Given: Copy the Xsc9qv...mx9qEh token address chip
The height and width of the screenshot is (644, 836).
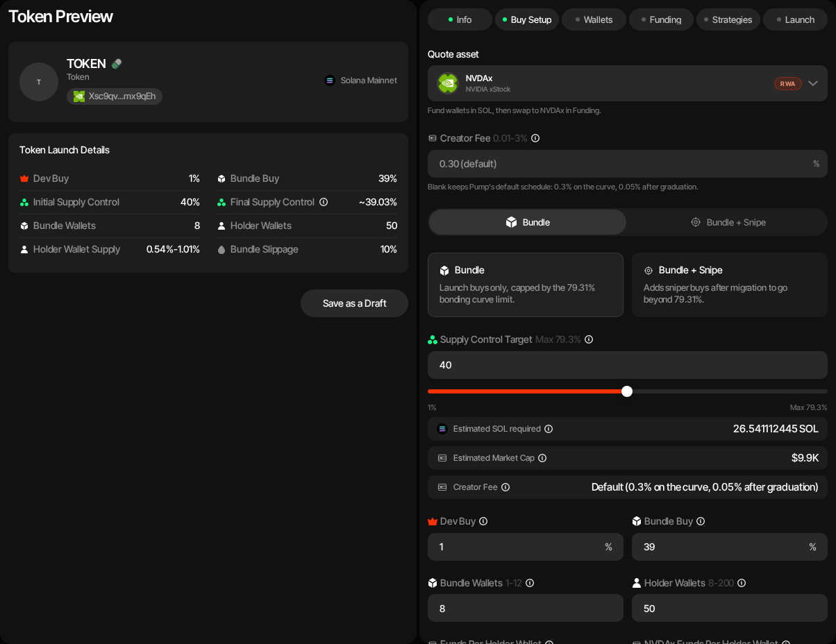Looking at the screenshot, I should (x=115, y=96).
